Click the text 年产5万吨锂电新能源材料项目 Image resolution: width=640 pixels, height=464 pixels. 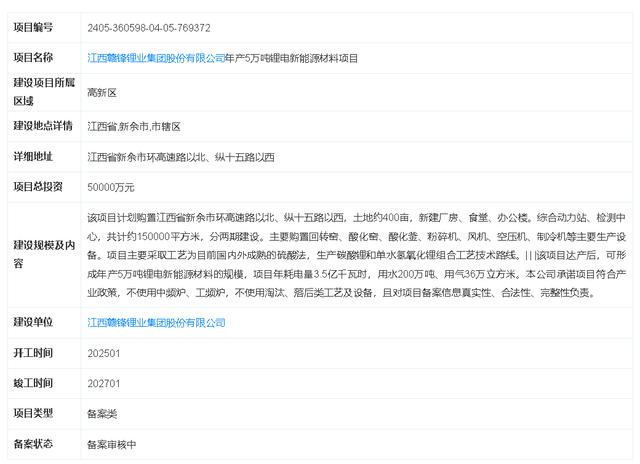click(292, 59)
